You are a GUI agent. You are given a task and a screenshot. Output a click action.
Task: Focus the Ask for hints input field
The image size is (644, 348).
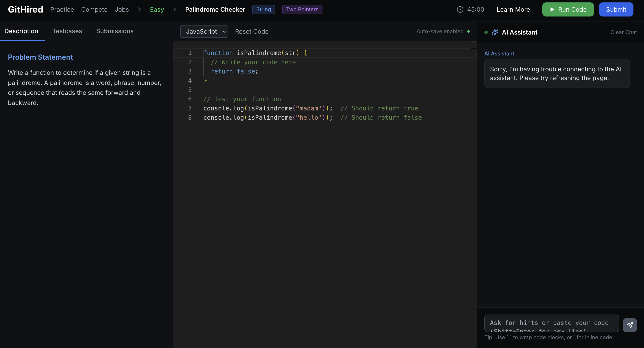coord(551,323)
